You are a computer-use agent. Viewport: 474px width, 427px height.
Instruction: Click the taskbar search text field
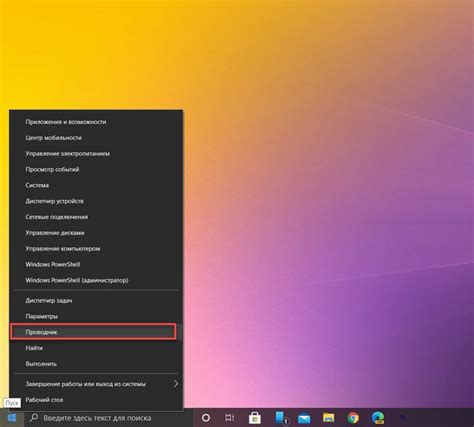coord(109,418)
